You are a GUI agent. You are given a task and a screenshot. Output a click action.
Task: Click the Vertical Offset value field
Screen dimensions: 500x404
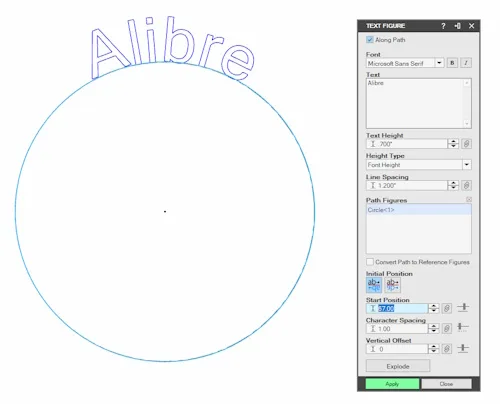[x=397, y=349]
